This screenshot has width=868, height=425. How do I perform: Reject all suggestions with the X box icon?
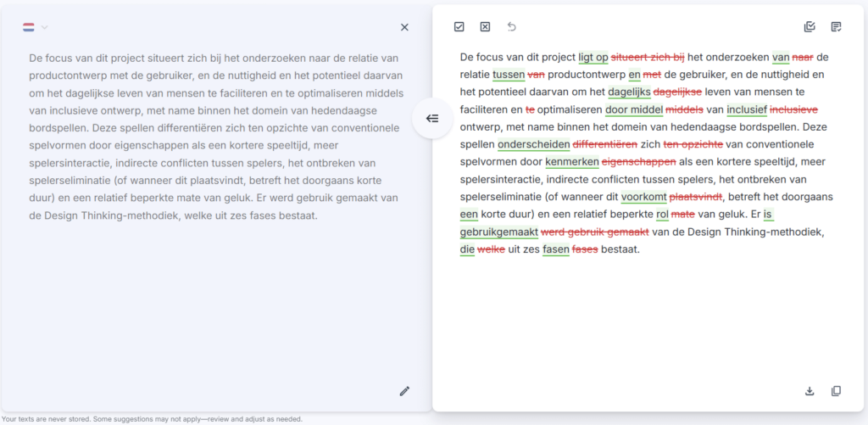point(485,27)
